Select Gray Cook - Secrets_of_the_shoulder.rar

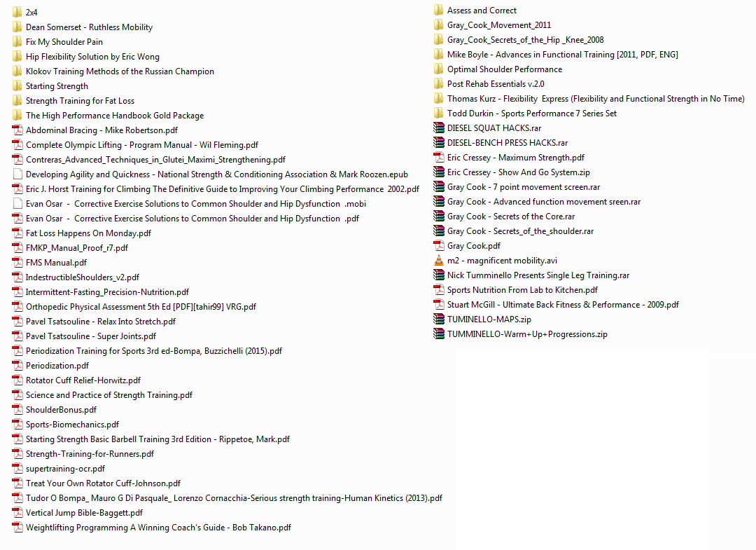(520, 231)
